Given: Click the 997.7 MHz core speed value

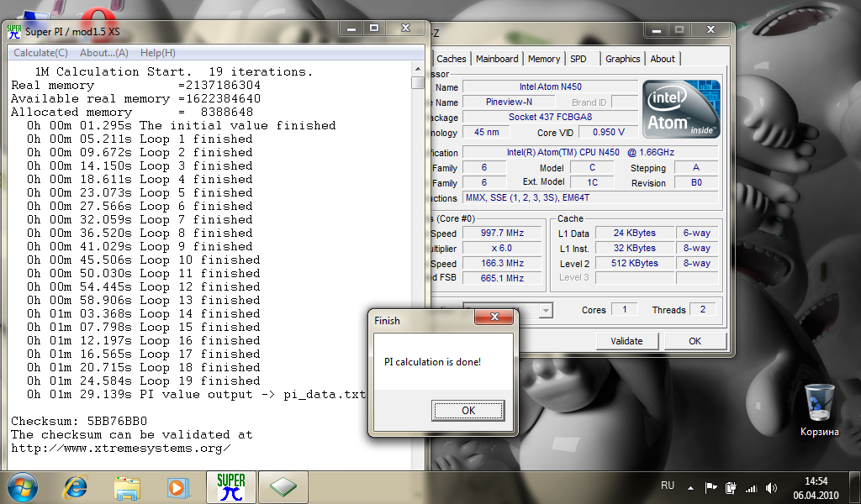Looking at the screenshot, I should (503, 233).
